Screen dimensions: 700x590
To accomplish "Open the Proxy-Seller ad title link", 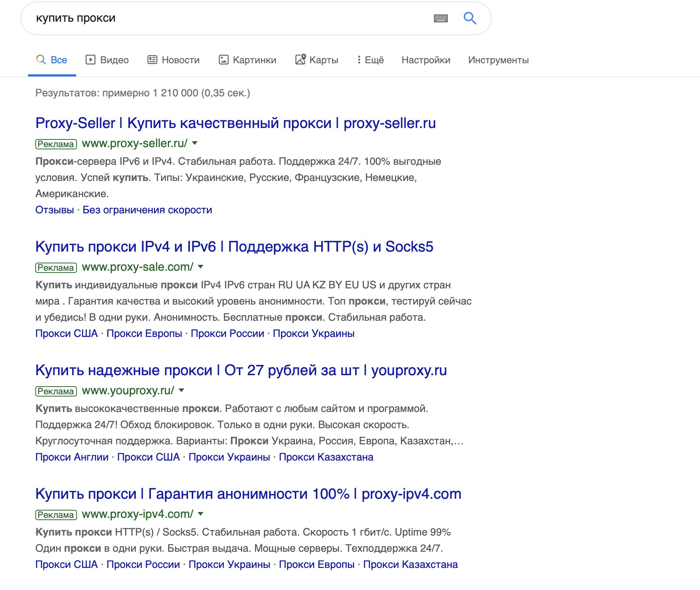I will point(236,123).
